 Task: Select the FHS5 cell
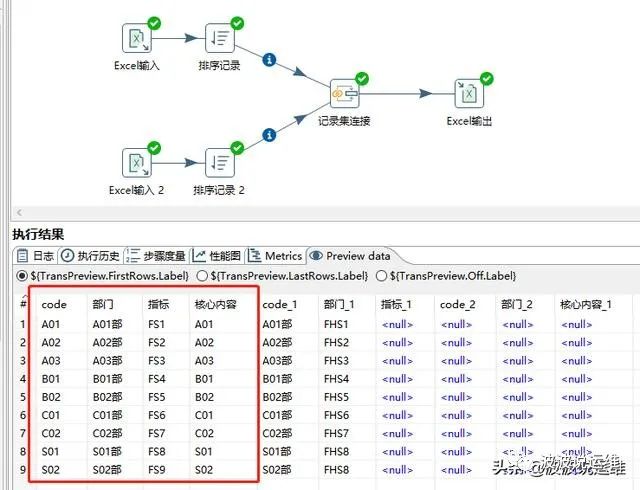tap(336, 397)
